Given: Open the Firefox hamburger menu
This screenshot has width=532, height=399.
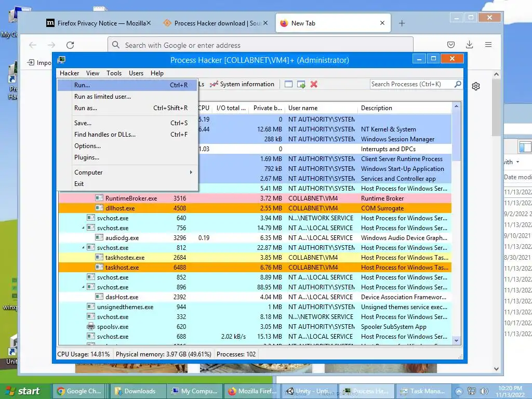Looking at the screenshot, I should [488, 45].
